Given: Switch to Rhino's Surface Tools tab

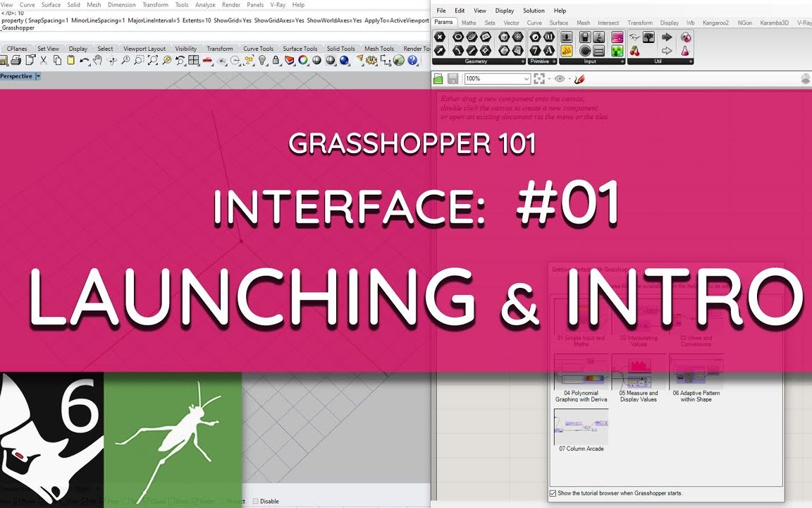Looking at the screenshot, I should click(x=301, y=49).
